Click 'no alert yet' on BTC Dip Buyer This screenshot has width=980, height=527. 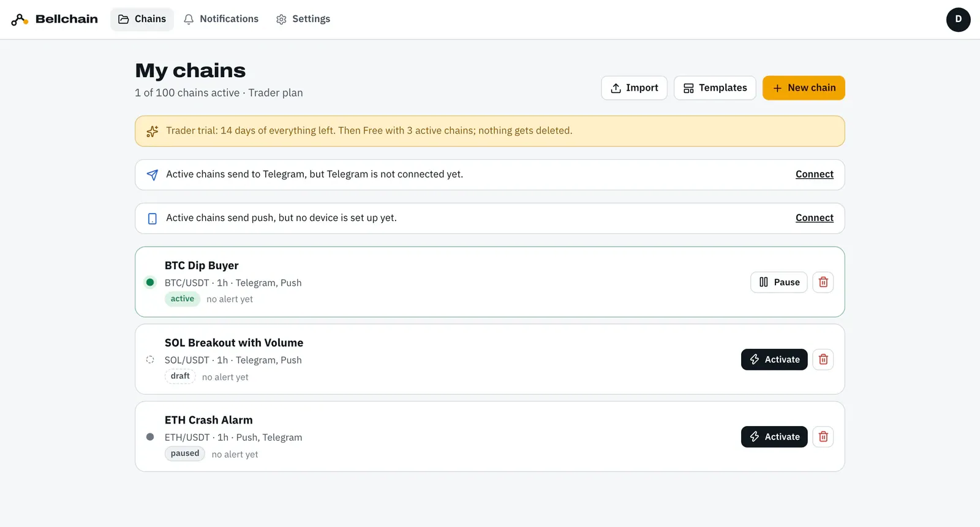coord(230,299)
